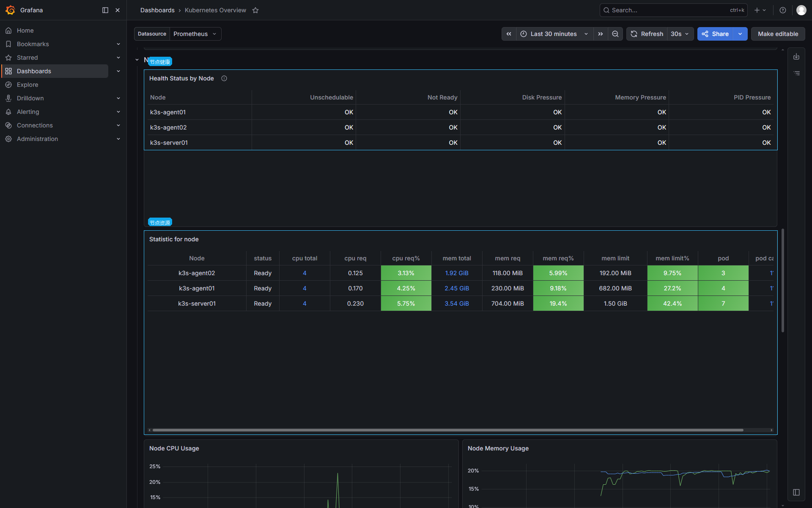Image resolution: width=812 pixels, height=508 pixels.
Task: Click the Share button
Action: pyautogui.click(x=716, y=34)
